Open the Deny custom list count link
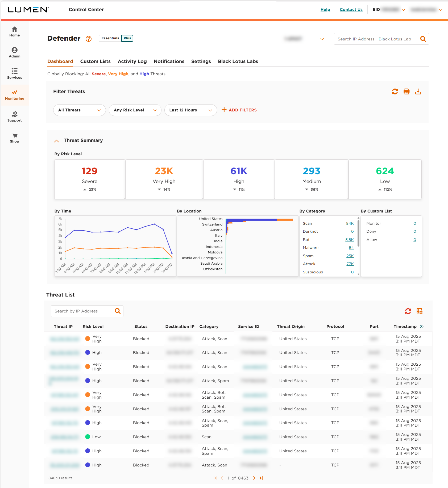Viewport: 448px width, 488px height. click(x=415, y=231)
